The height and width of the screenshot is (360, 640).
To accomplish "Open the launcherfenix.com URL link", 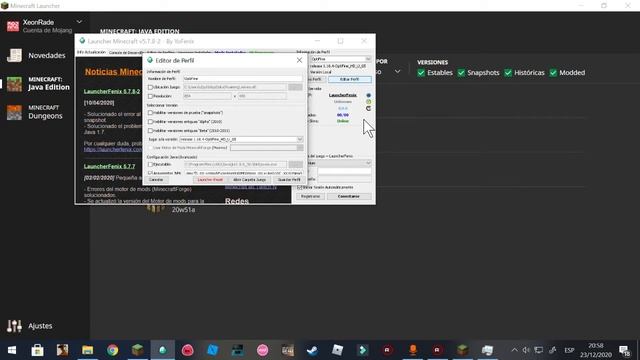I will coord(113,150).
